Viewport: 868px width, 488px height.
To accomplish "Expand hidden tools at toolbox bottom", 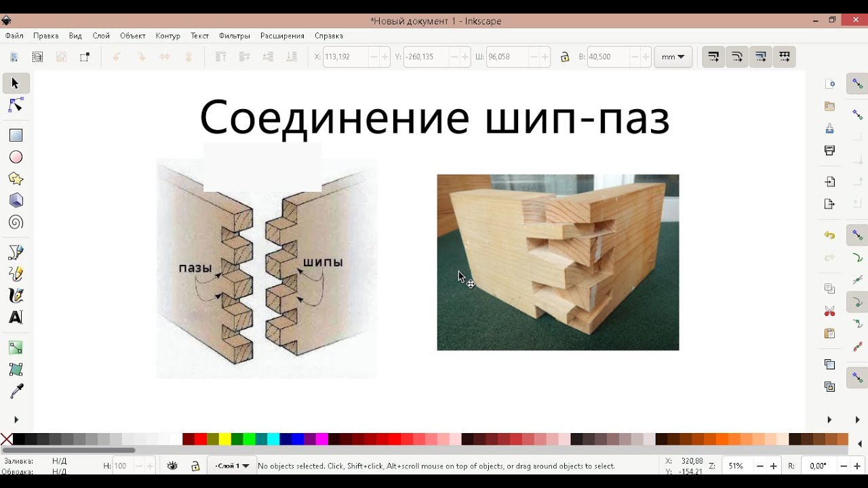I will [x=16, y=420].
